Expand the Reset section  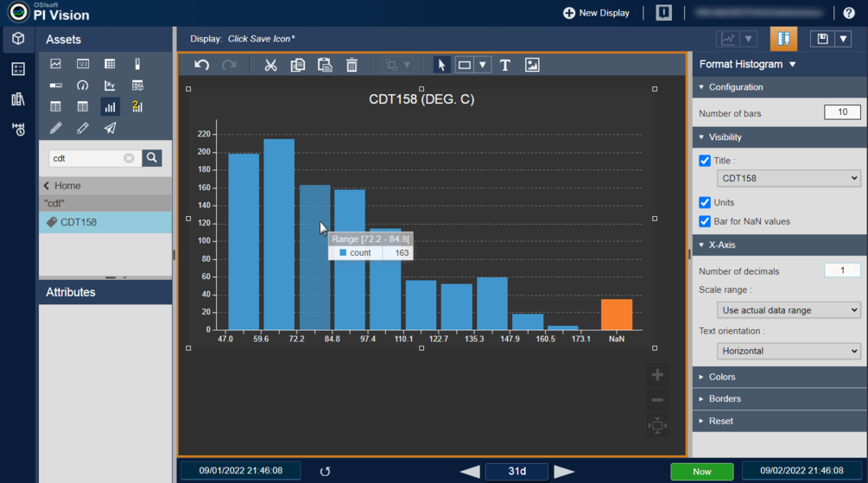779,421
